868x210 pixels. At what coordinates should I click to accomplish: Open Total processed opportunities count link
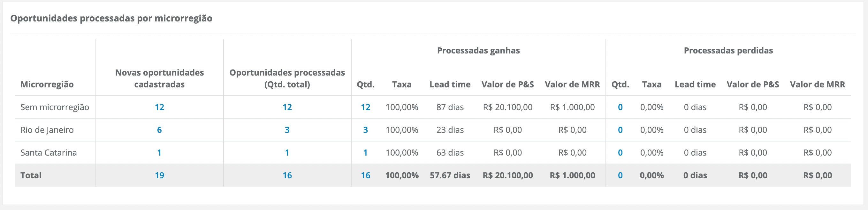[287, 175]
